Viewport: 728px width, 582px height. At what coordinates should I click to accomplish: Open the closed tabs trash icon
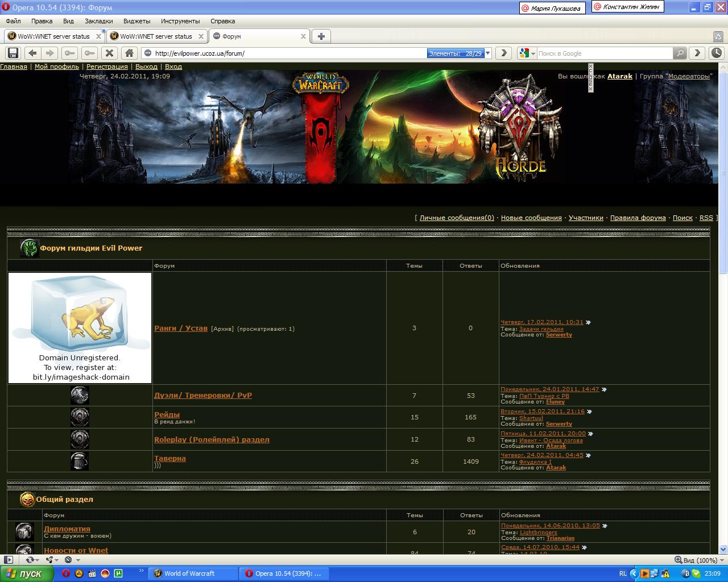pos(718,36)
